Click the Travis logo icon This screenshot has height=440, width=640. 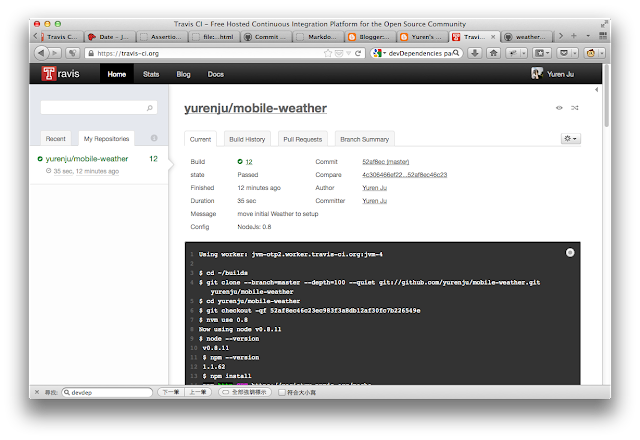click(48, 74)
